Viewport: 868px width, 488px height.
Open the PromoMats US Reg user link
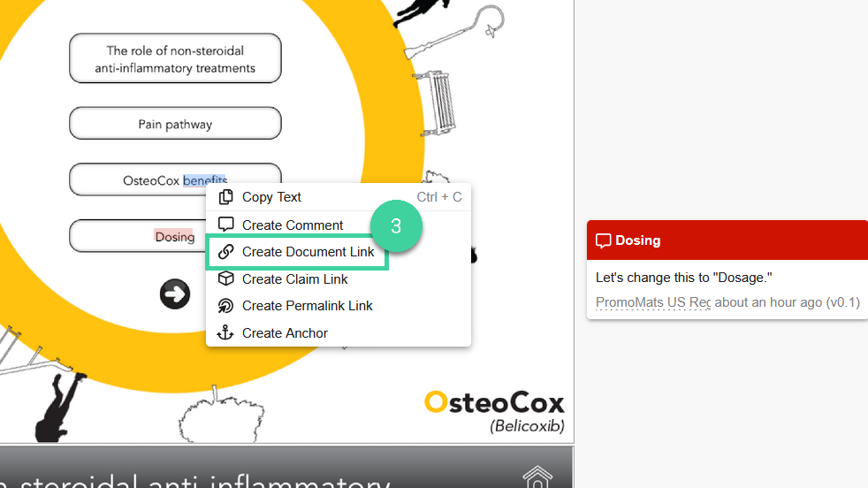coord(653,302)
